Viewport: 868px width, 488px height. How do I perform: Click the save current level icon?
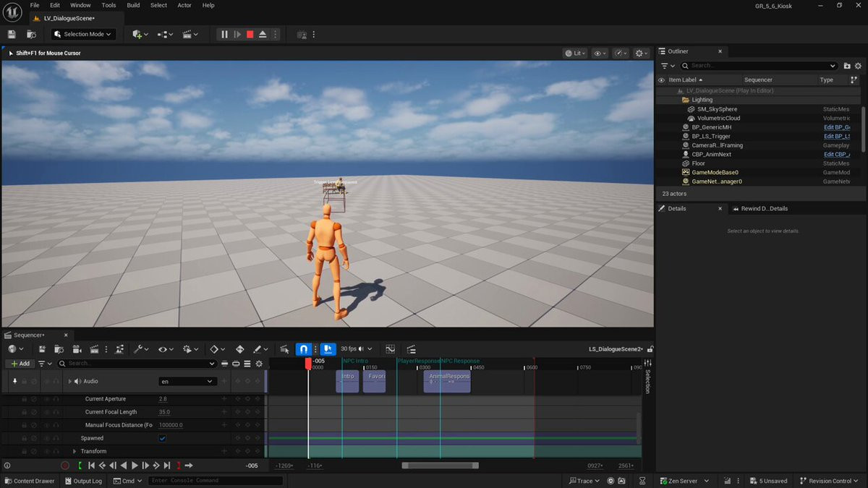12,34
